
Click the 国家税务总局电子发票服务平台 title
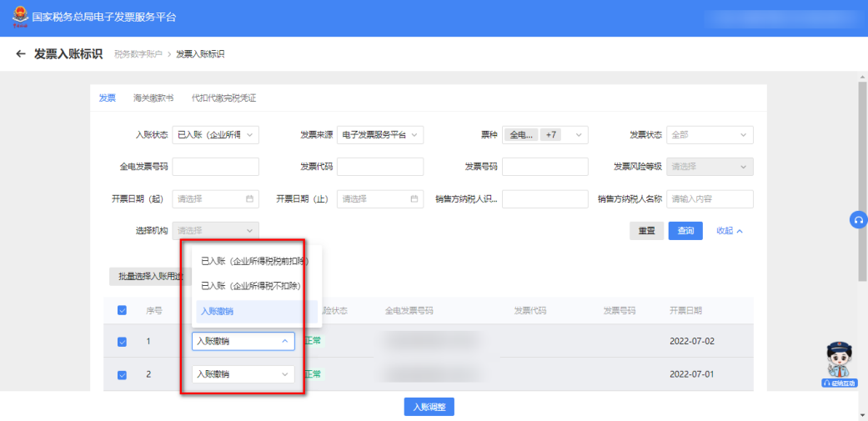[x=104, y=18]
